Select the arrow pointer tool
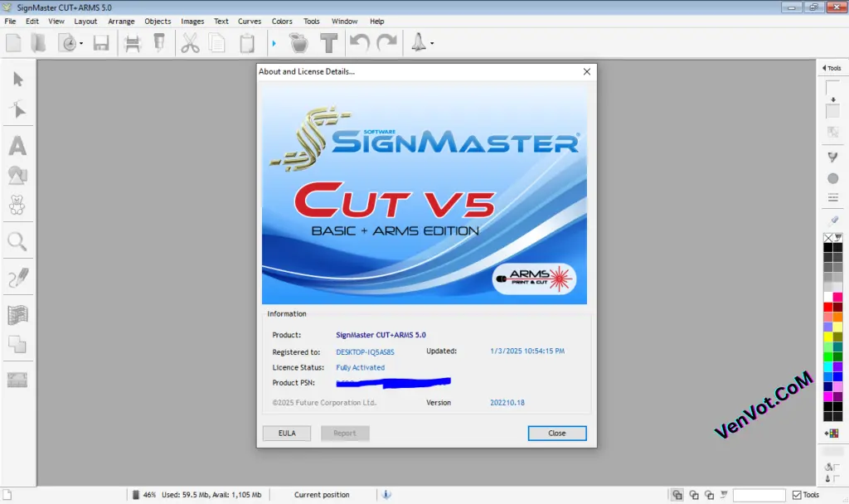Viewport: 849px width, 504px height. tap(18, 80)
